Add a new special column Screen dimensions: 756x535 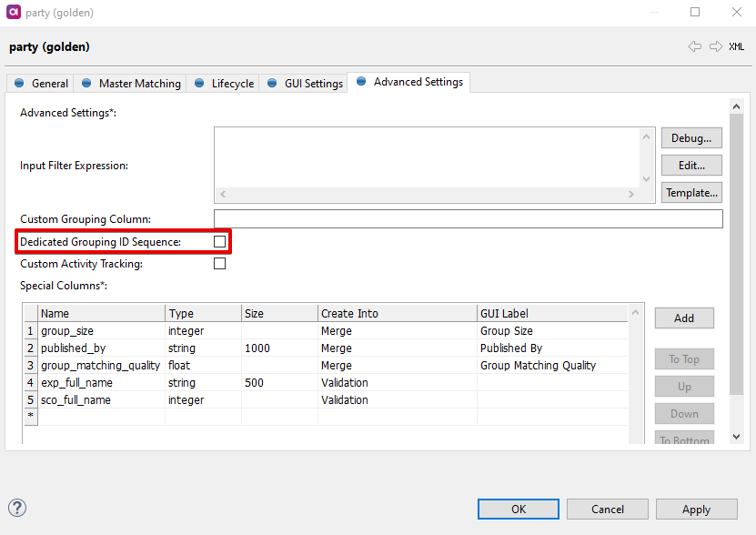pos(683,318)
